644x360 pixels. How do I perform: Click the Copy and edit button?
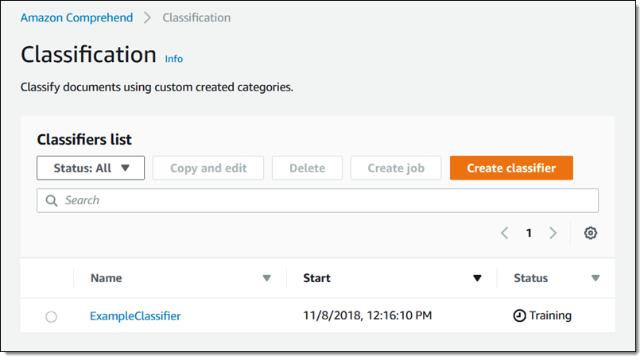[208, 168]
